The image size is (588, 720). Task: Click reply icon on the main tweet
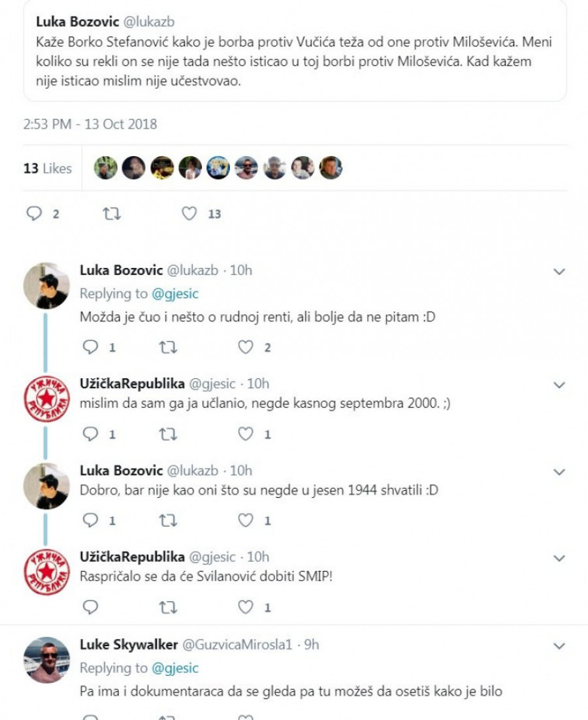(34, 214)
